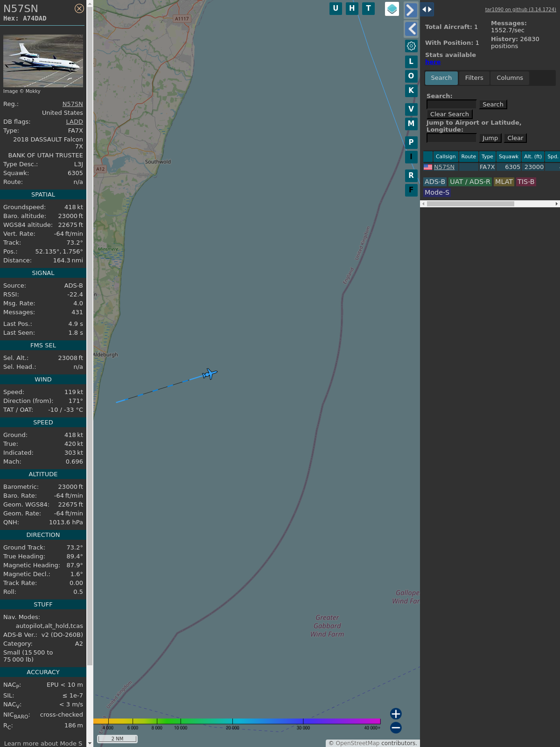Click the info panel scroll down arrow
The height and width of the screenshot is (747, 560).
pyautogui.click(x=90, y=743)
